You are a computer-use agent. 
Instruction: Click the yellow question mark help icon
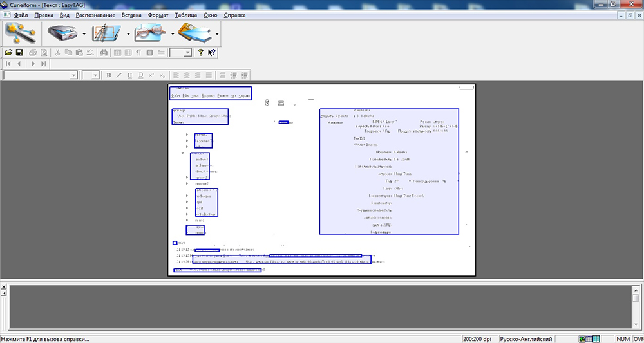point(200,53)
